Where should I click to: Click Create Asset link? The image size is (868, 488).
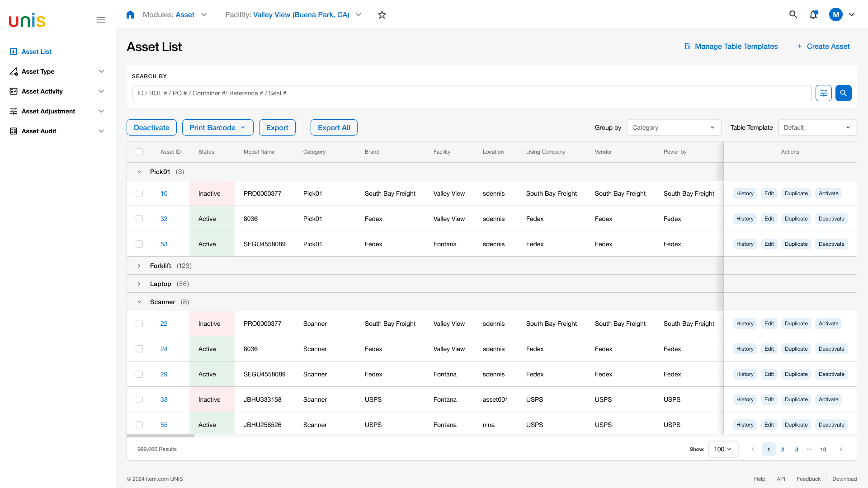(823, 46)
